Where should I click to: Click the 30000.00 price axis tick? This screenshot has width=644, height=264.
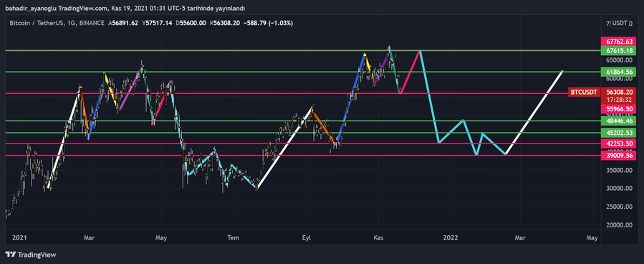click(620, 189)
